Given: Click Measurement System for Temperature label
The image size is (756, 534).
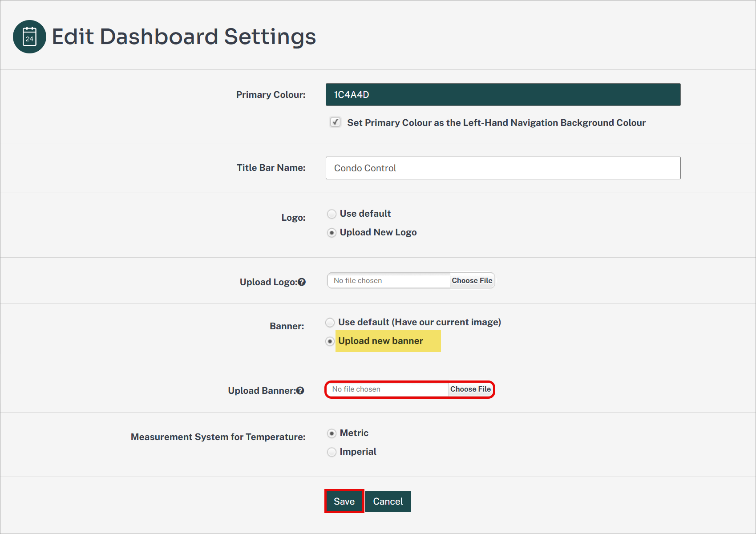Looking at the screenshot, I should (x=218, y=437).
